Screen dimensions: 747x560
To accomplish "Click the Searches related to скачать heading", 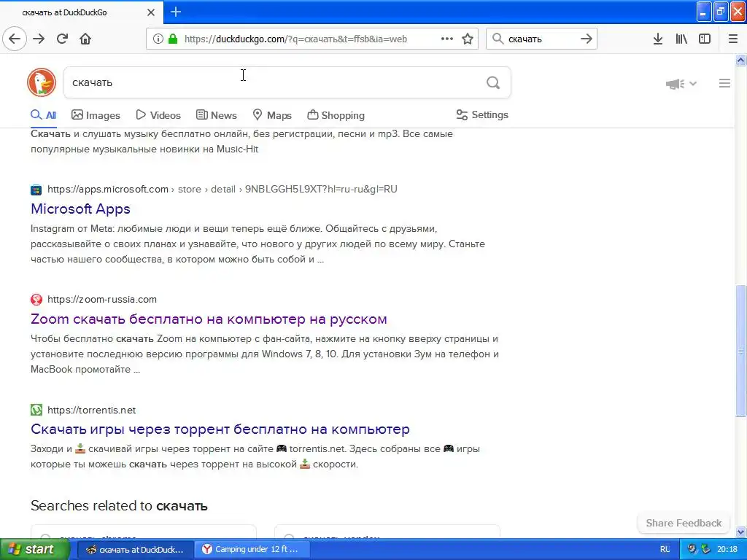I will click(119, 506).
